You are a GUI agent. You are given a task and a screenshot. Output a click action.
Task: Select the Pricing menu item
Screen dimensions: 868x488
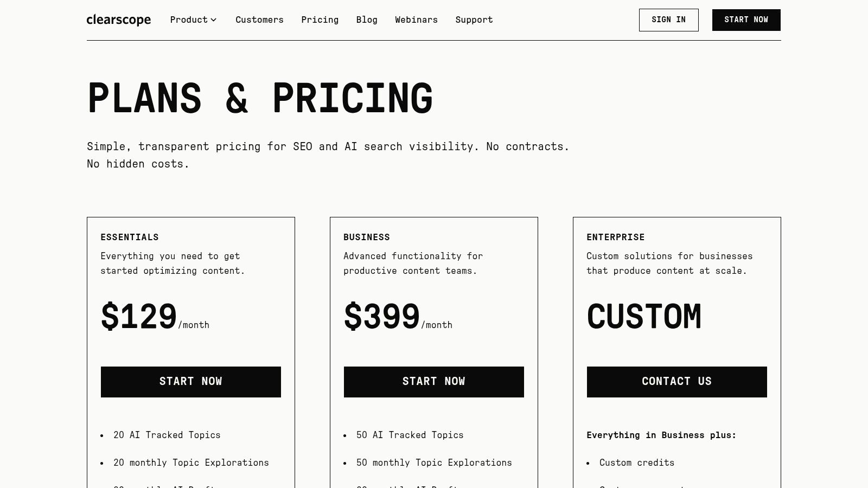tap(320, 20)
